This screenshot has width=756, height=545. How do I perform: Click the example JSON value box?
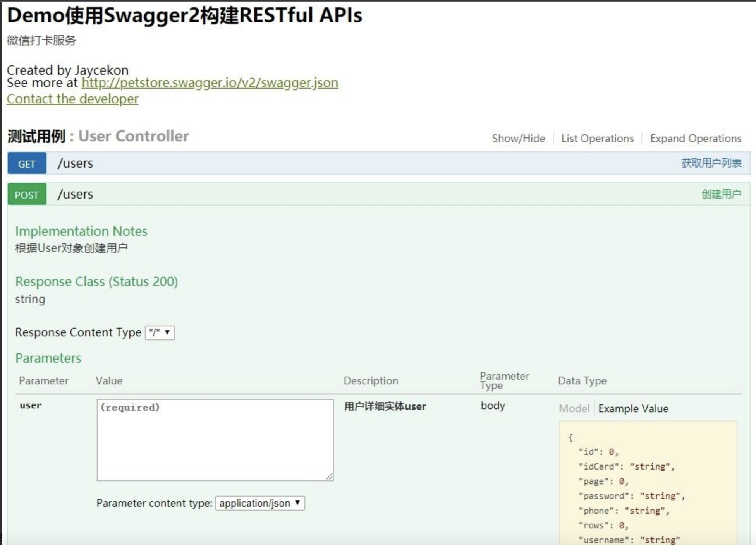(x=648, y=484)
